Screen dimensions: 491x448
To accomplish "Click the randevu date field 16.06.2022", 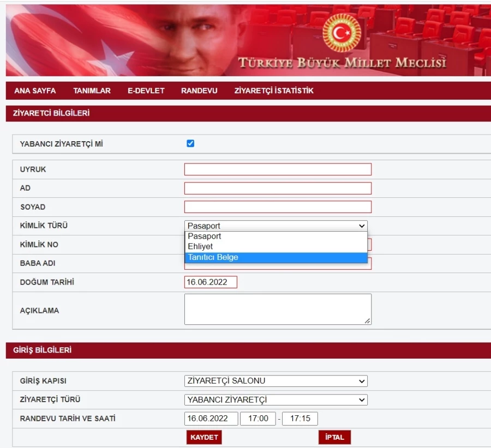I will coord(211,418).
